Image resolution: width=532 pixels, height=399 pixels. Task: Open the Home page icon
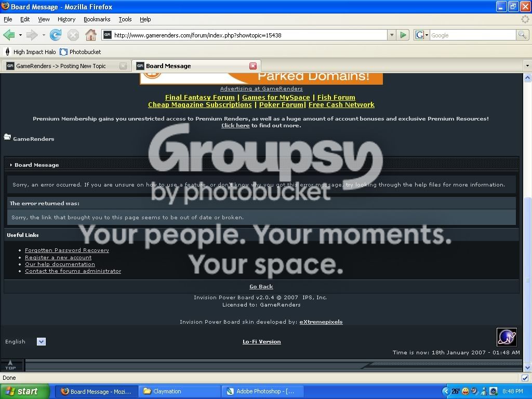(x=90, y=35)
